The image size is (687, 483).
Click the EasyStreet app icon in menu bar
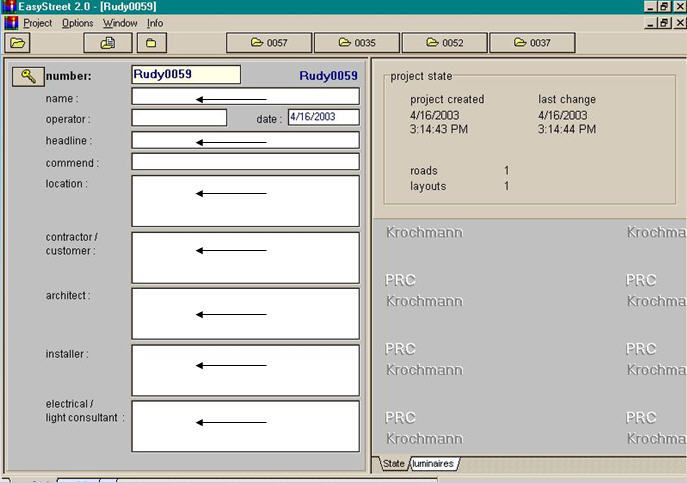tap(11, 23)
